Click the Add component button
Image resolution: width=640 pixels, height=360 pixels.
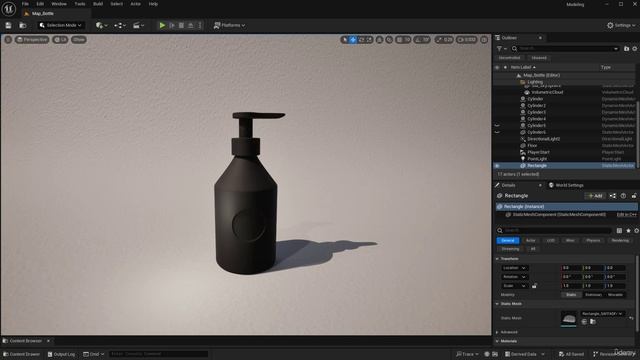(595, 196)
